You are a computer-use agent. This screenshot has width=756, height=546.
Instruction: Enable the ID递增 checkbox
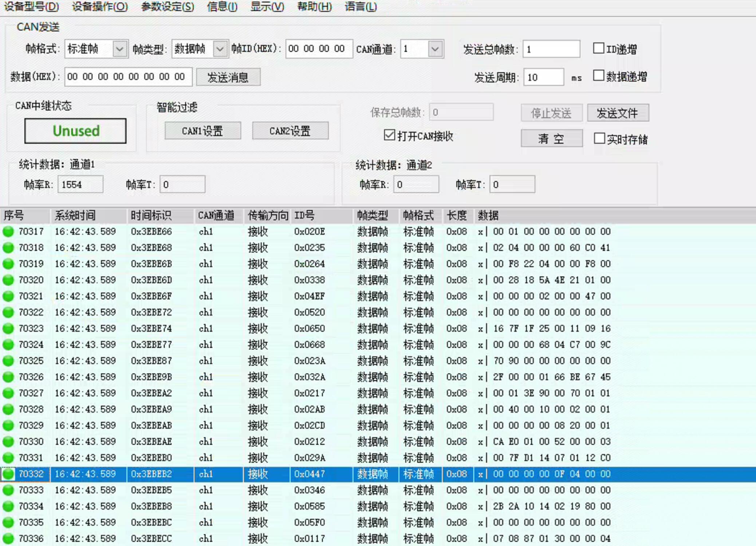pyautogui.click(x=598, y=48)
